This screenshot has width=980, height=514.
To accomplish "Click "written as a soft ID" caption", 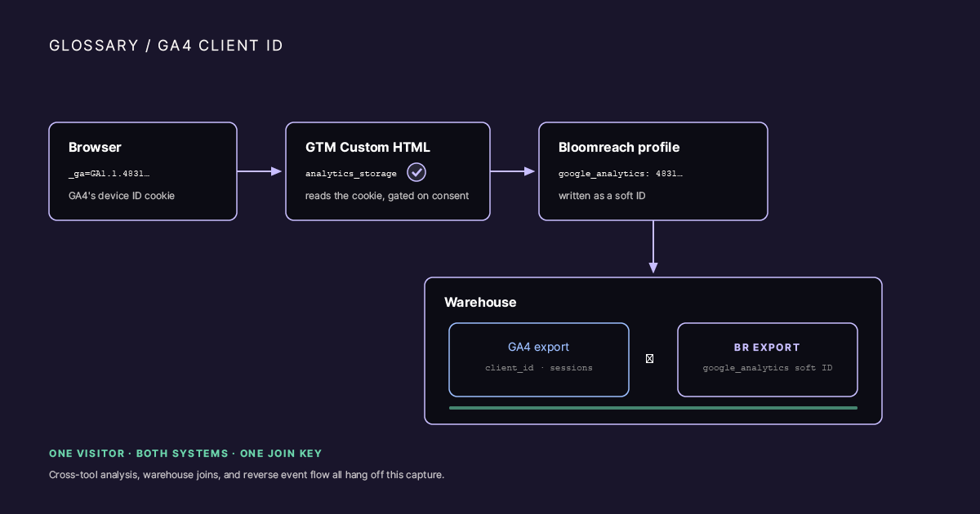I will point(602,196).
